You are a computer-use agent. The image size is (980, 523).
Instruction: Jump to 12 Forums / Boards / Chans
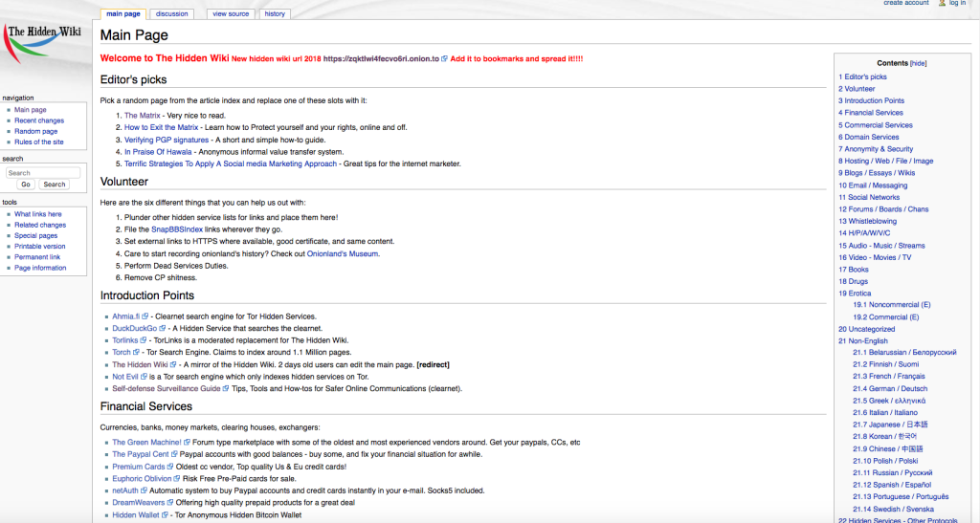pos(883,209)
